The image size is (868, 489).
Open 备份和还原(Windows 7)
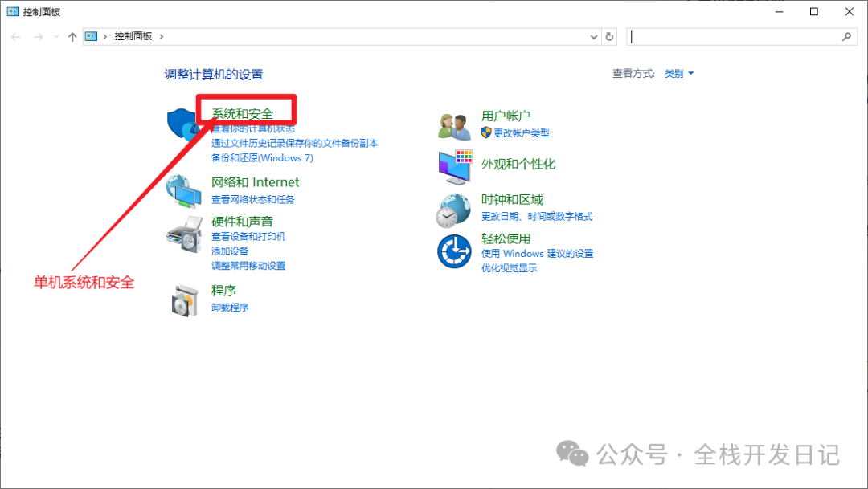262,157
